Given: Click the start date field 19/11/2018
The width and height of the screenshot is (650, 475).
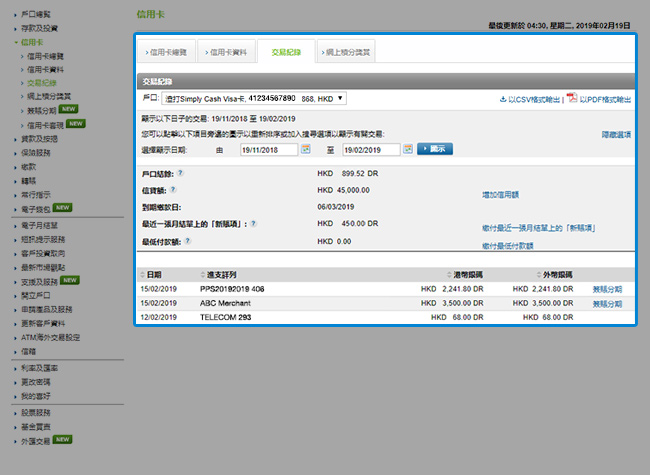Looking at the screenshot, I should point(269,149).
